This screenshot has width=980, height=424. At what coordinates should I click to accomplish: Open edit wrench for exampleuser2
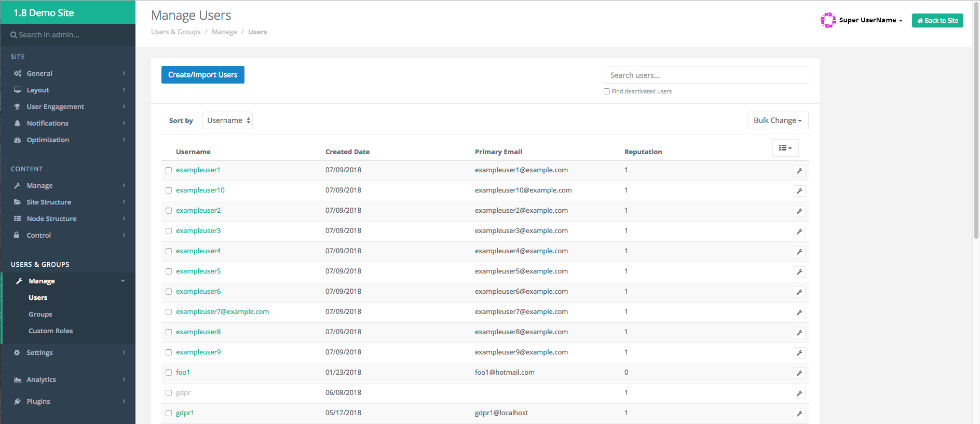click(799, 211)
